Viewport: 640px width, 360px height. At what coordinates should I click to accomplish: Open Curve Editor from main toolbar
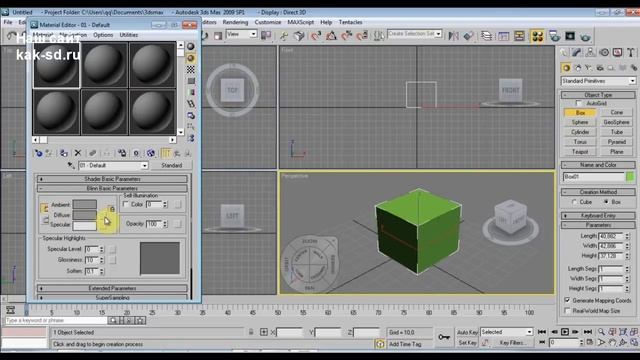click(x=504, y=36)
